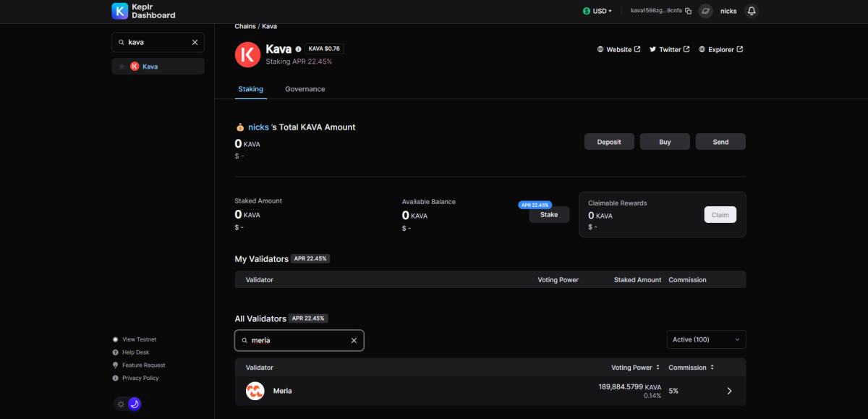Click the View Testnet icon
Image resolution: width=868 pixels, height=419 pixels.
(116, 339)
